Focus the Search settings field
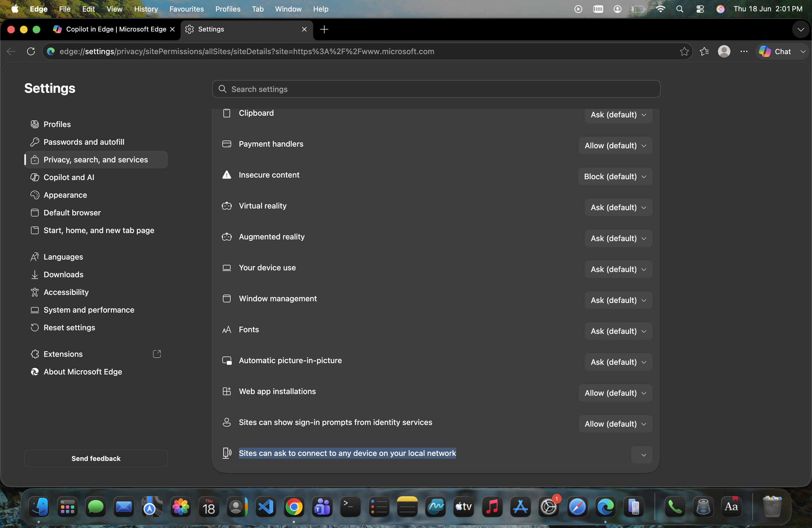The height and width of the screenshot is (528, 812). [x=436, y=89]
